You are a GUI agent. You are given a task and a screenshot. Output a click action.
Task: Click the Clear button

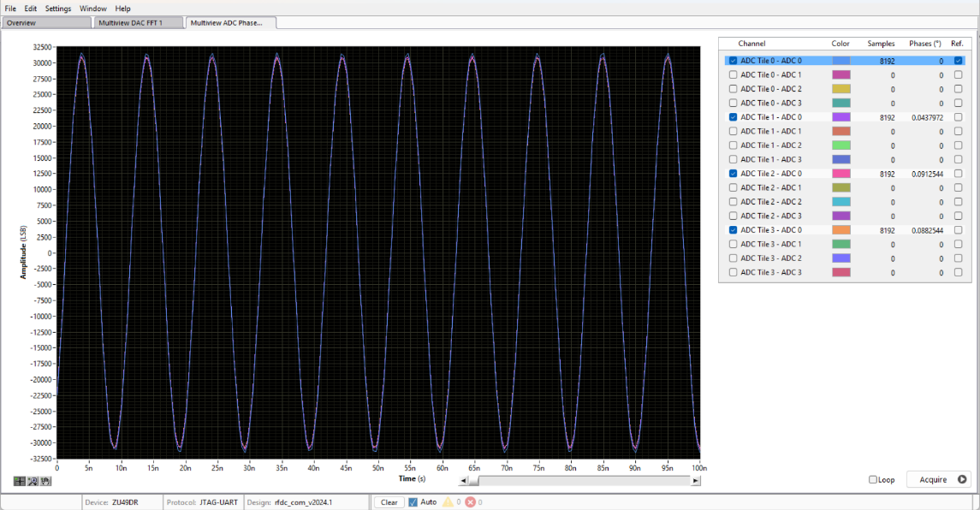(389, 502)
